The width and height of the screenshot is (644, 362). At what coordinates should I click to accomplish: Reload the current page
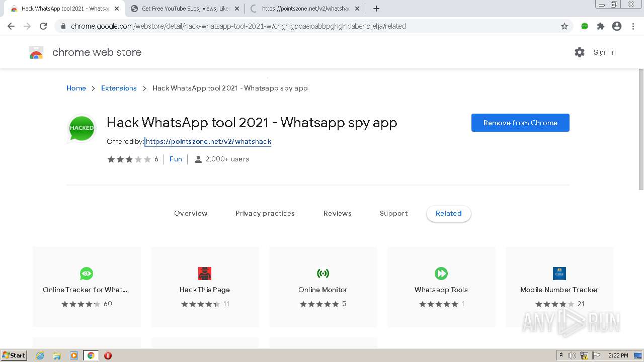[x=43, y=26]
